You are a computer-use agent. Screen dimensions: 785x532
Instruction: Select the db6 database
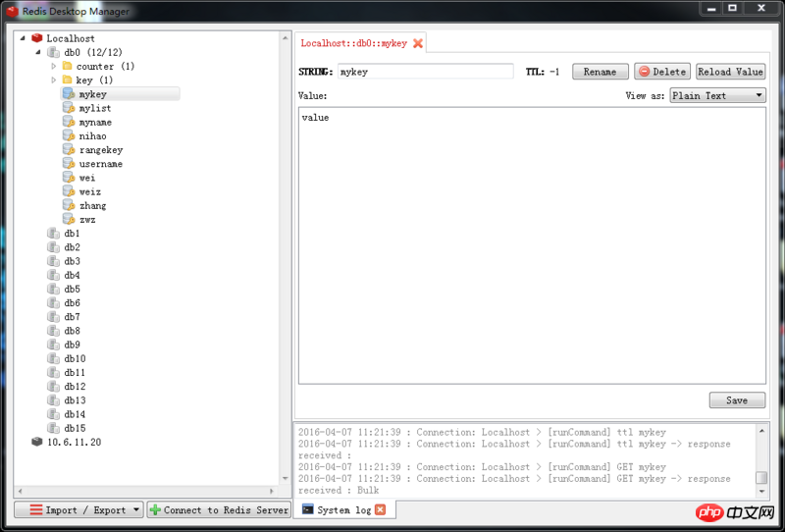72,302
